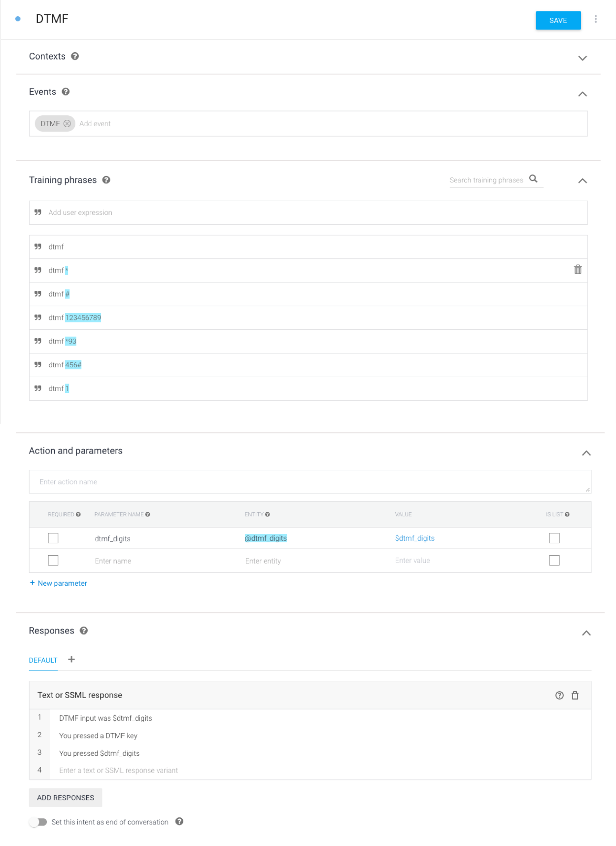616x846 pixels.
Task: Click the Add user expression field
Action: point(308,212)
